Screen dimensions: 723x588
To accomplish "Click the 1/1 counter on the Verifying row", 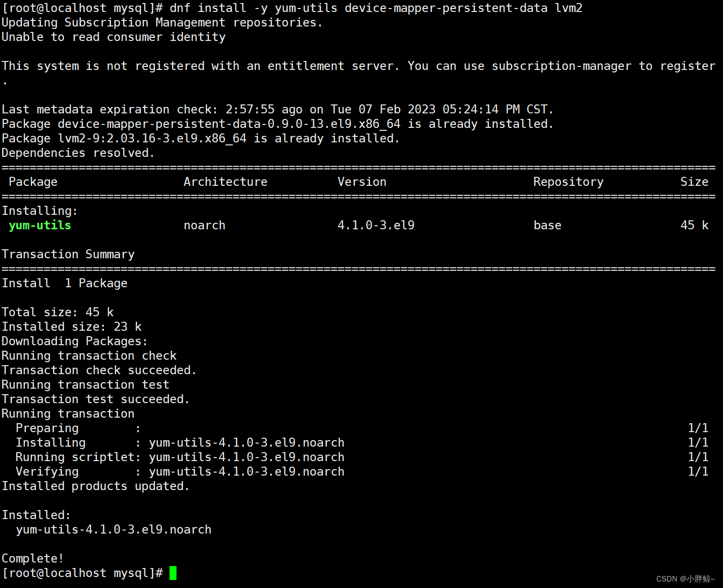I will click(698, 472).
